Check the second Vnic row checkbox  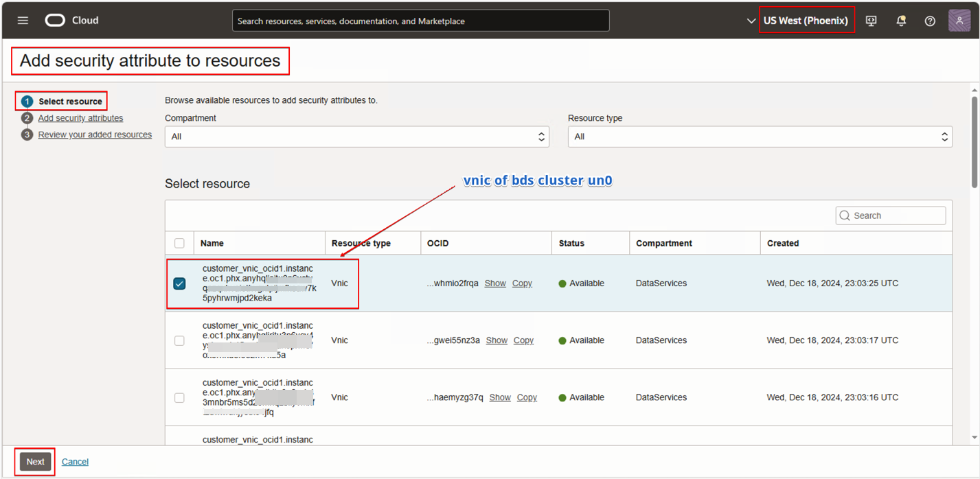point(179,340)
